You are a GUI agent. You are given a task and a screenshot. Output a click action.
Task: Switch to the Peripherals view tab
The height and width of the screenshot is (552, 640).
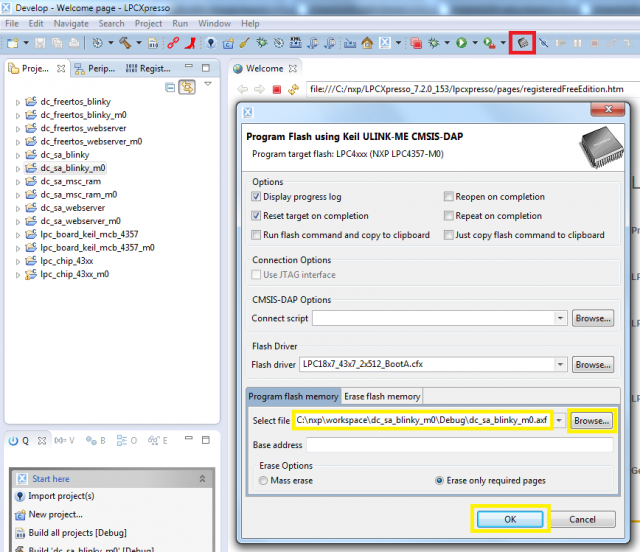96,69
